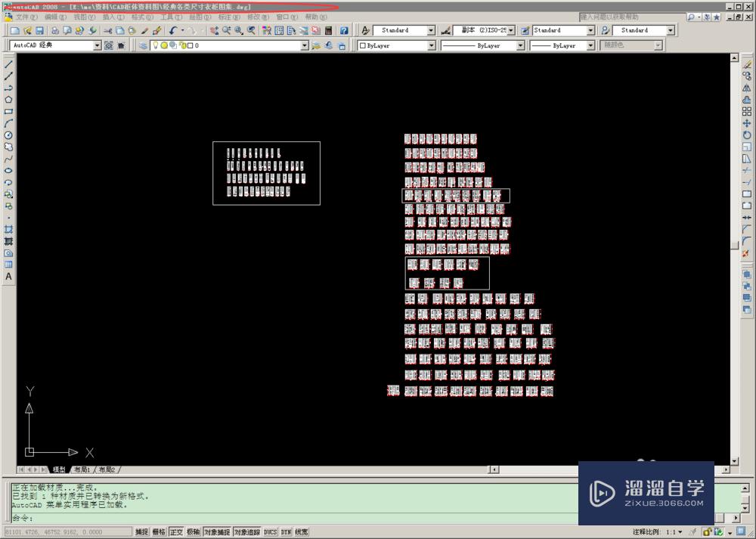Click the Zoom Window icon
This screenshot has height=539, width=756.
coord(239,30)
